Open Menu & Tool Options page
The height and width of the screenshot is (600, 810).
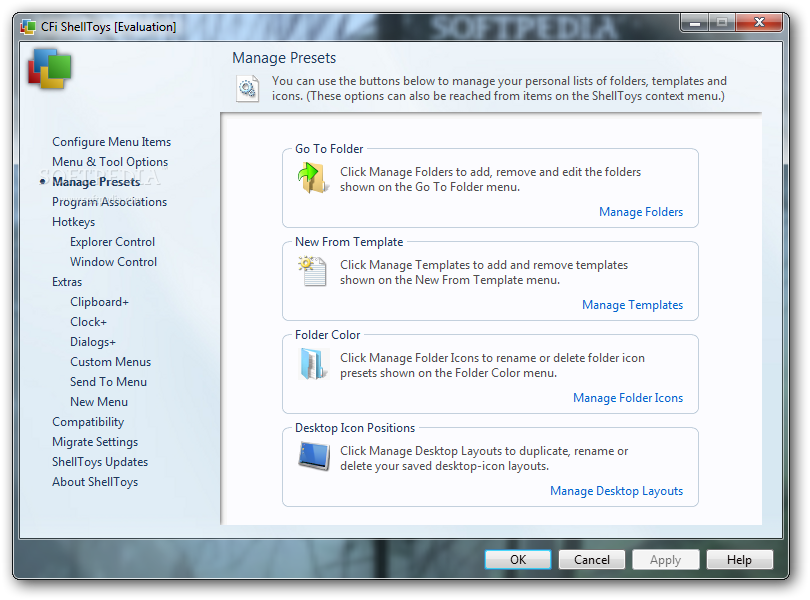[110, 162]
